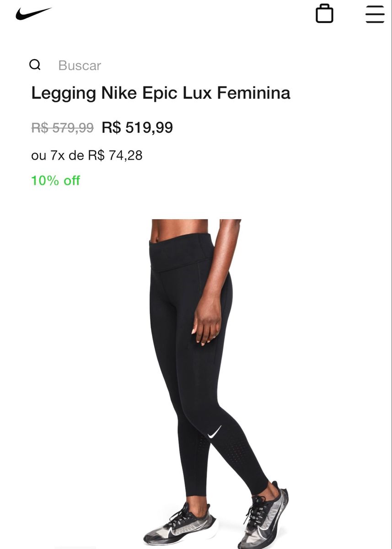Tap the magnifying glass search icon
This screenshot has width=392, height=549.
point(35,65)
